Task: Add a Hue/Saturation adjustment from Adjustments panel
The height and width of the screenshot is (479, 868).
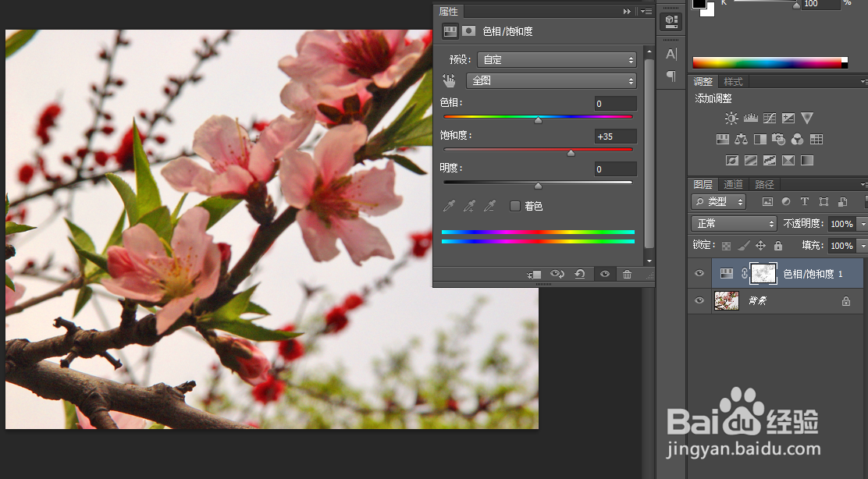Action: 722,140
